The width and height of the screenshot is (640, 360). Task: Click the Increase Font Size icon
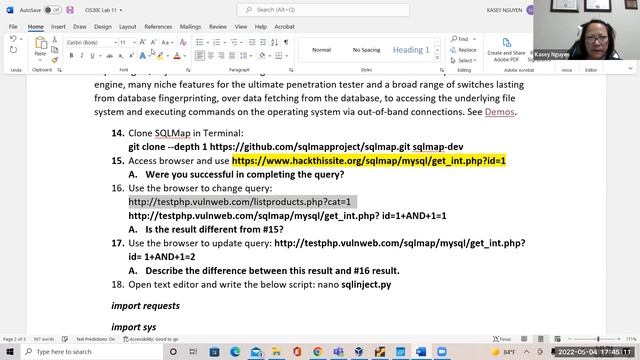(142, 42)
